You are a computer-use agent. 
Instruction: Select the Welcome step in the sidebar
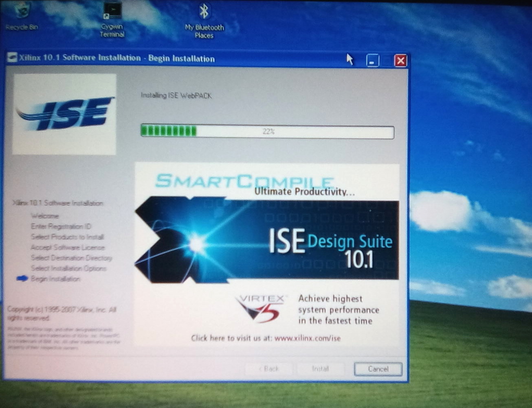point(45,216)
